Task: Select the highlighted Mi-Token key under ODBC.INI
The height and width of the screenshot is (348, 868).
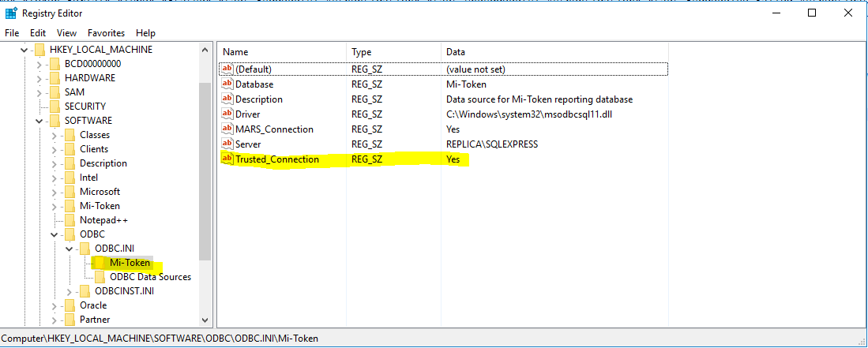Action: tap(130, 262)
